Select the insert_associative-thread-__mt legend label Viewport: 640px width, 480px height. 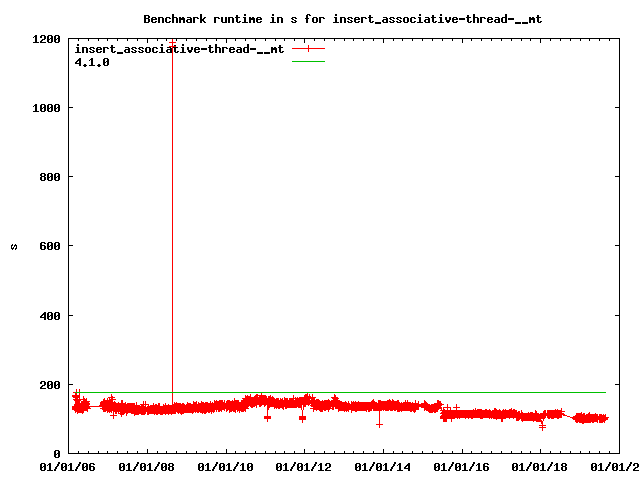click(180, 48)
